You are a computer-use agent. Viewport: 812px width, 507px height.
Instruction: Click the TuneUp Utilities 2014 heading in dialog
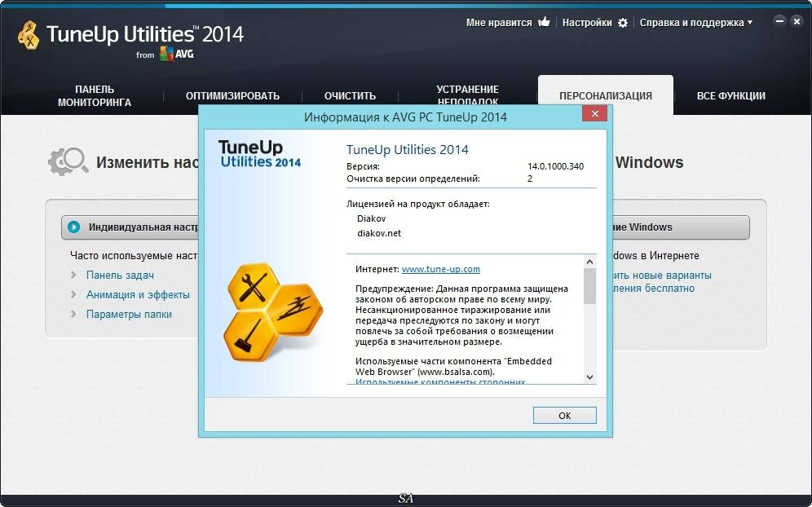pos(407,150)
